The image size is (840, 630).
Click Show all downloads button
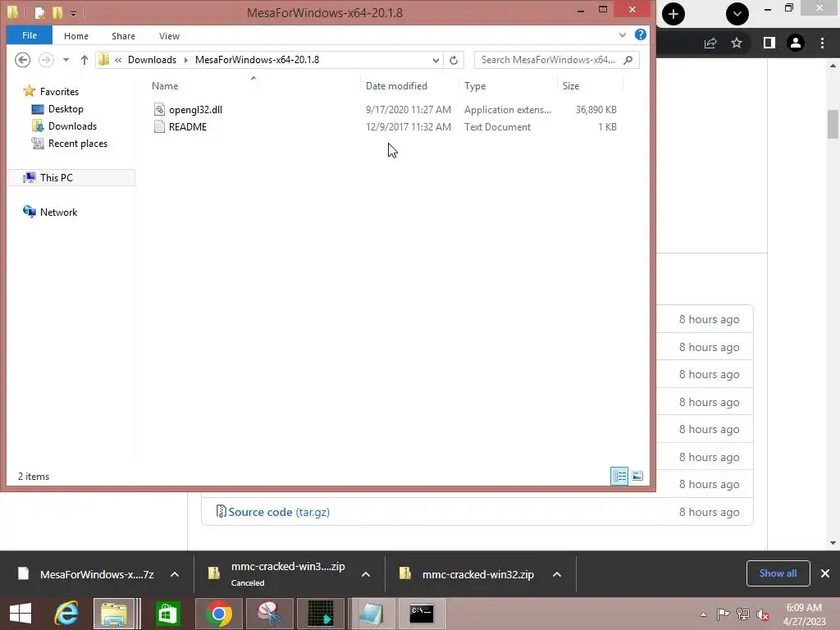(778, 573)
